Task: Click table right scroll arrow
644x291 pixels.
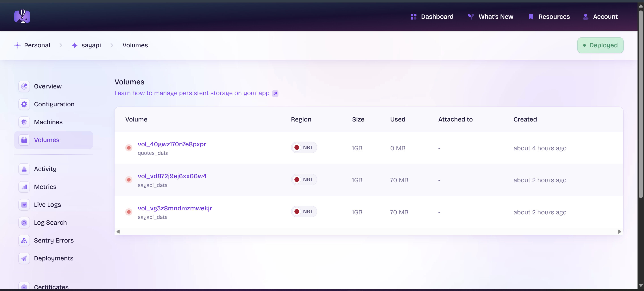Action: (619, 232)
